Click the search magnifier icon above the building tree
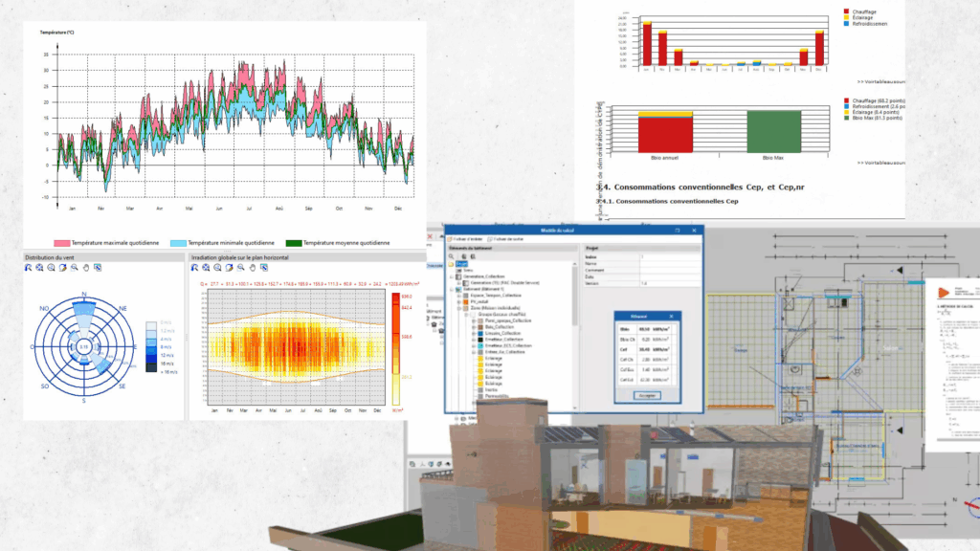Image resolution: width=980 pixels, height=551 pixels. point(452,256)
